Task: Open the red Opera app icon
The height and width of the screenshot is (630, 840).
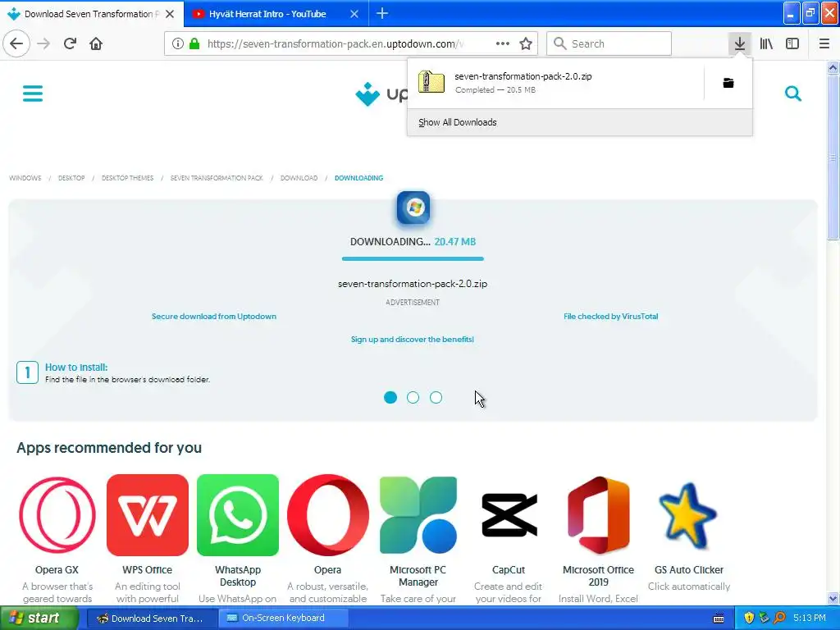Action: (x=328, y=515)
